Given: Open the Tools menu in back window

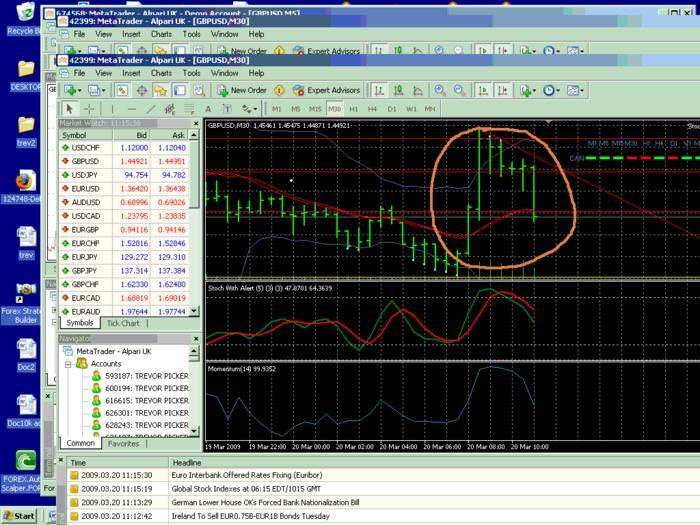Looking at the screenshot, I should pos(191,34).
